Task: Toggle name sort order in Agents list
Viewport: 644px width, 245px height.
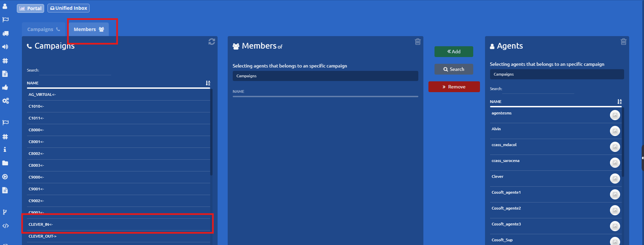Action: click(x=619, y=102)
